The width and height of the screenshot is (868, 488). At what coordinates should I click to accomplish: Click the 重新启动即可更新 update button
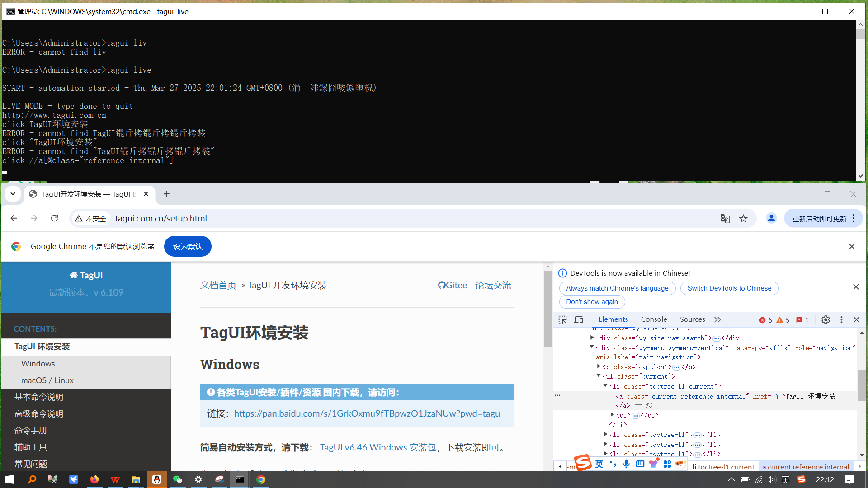pyautogui.click(x=819, y=219)
